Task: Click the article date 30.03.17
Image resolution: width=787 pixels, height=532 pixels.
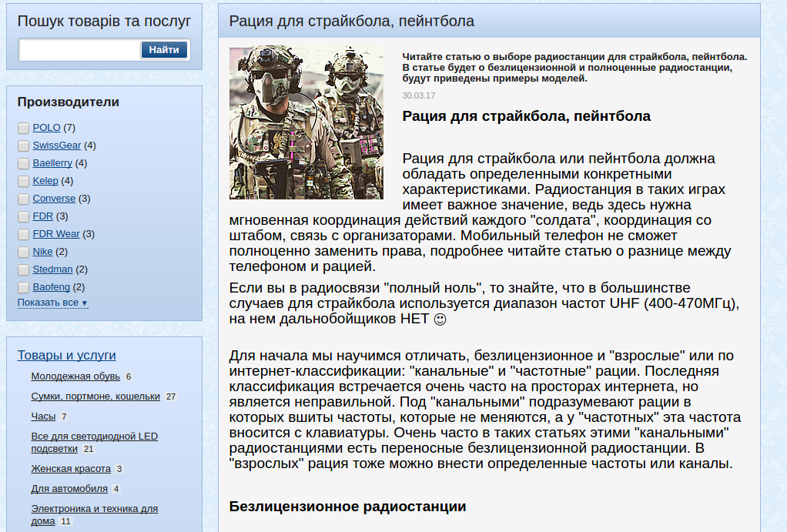Action: pyautogui.click(x=419, y=95)
